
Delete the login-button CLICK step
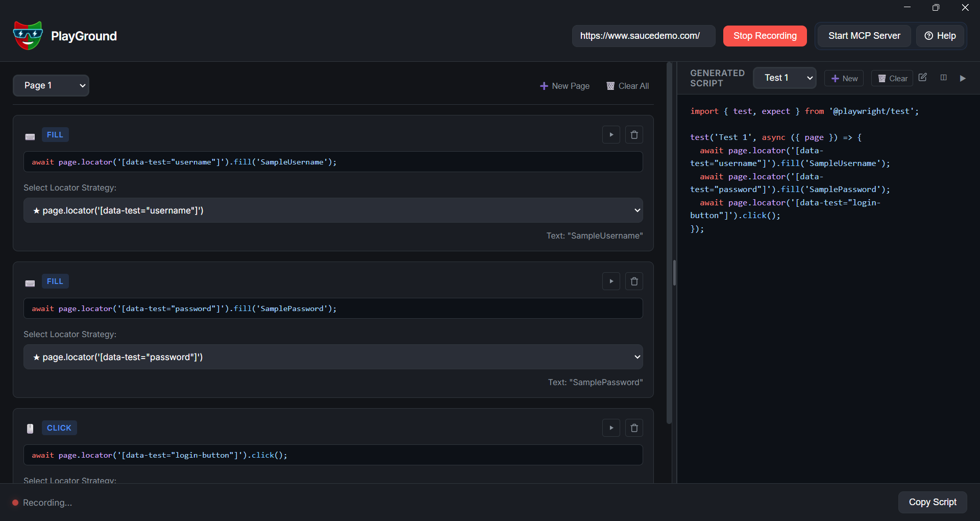point(634,428)
